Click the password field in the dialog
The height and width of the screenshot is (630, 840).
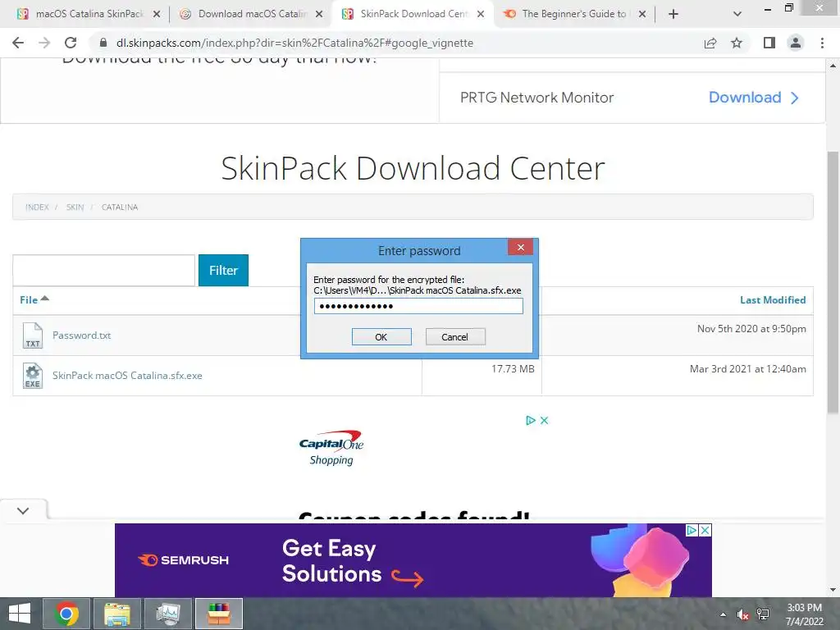[418, 306]
